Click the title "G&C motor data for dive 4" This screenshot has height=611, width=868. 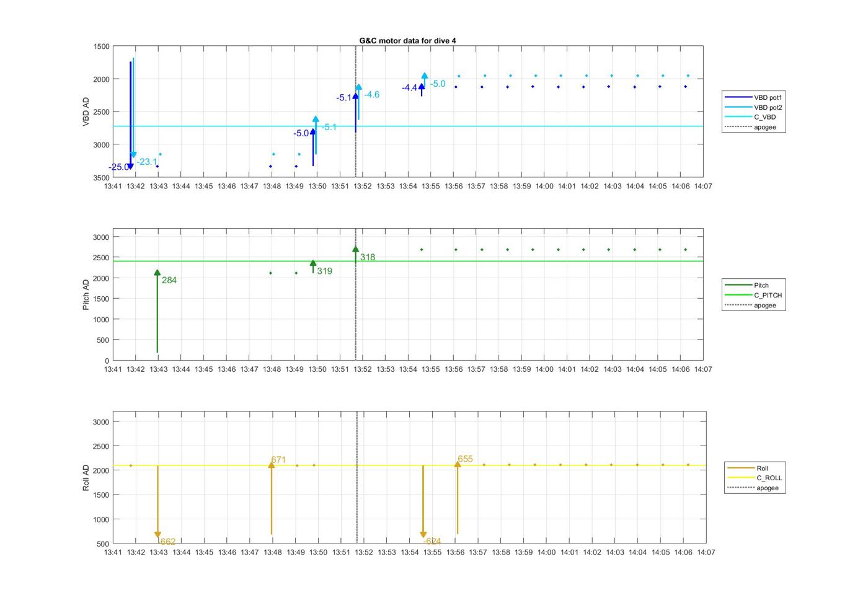[x=407, y=41]
